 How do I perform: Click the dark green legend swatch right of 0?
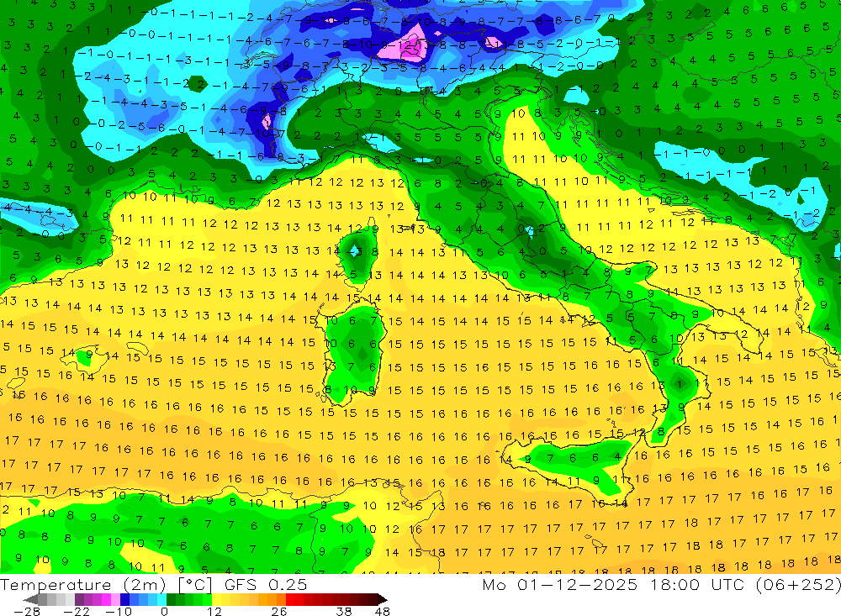171,599
